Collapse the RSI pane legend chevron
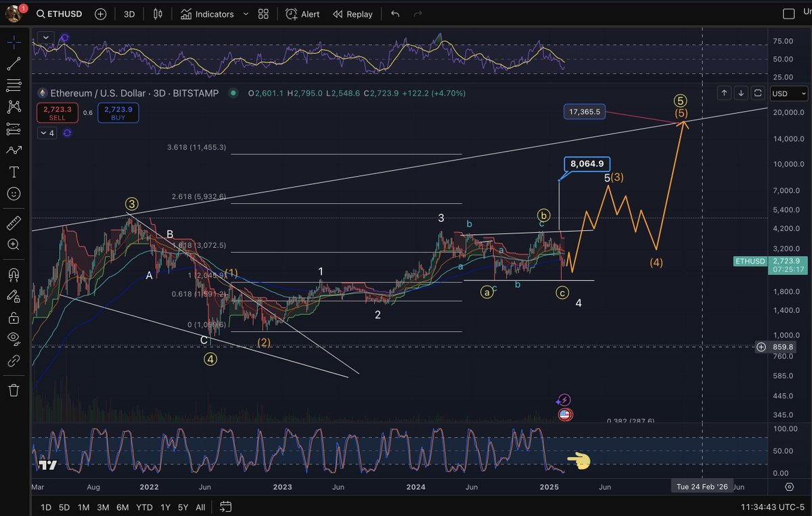Viewport: 812px width, 516px height. coord(45,37)
